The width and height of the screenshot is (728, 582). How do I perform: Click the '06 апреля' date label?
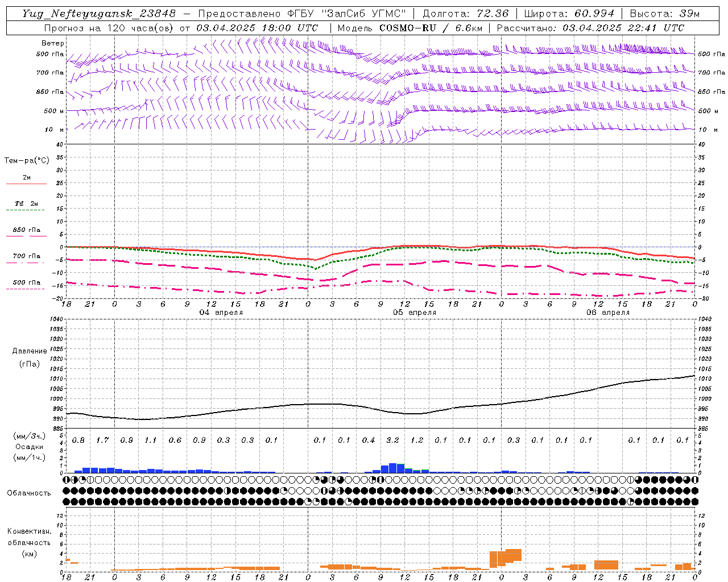point(608,313)
